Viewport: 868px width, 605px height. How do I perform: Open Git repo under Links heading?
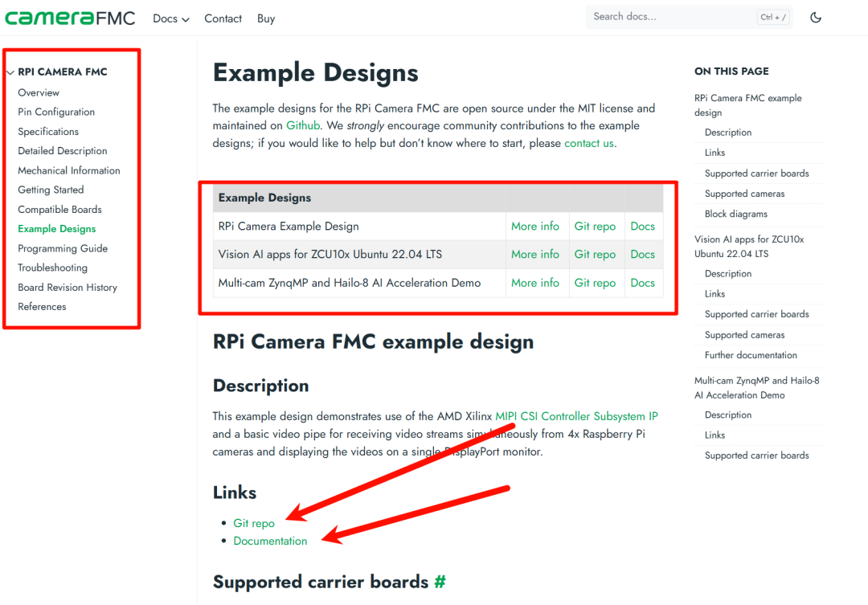[253, 523]
